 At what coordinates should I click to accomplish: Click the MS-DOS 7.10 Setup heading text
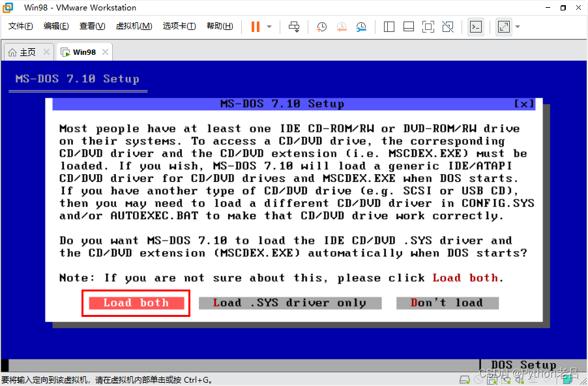[x=78, y=79]
